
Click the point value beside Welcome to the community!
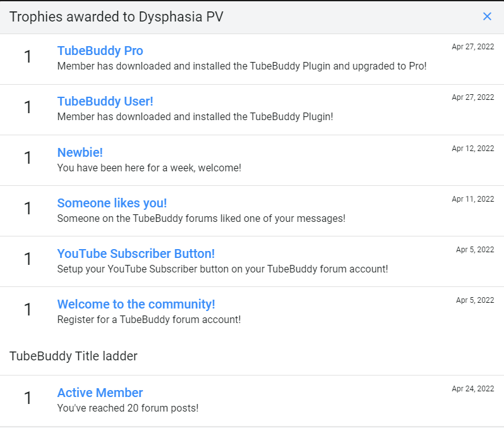click(28, 310)
